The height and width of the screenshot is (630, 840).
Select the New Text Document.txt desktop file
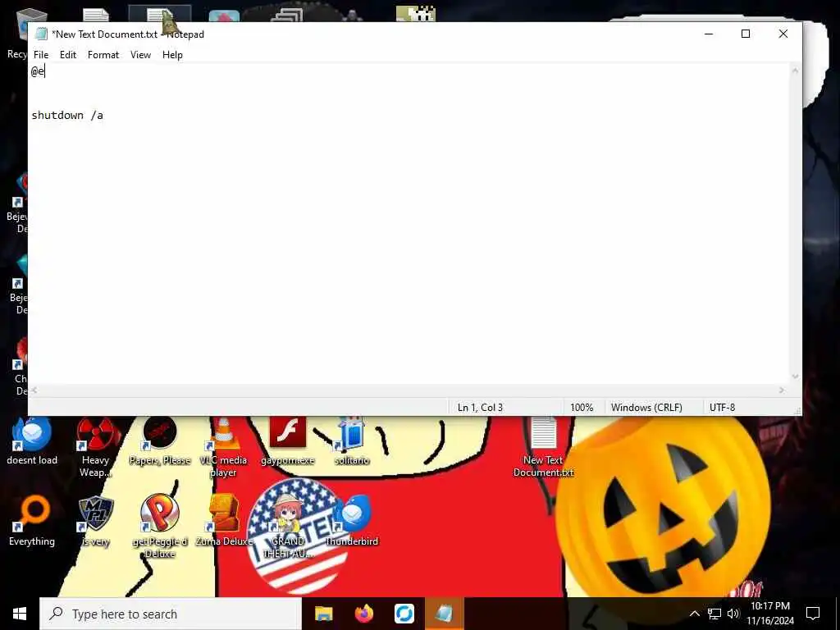pyautogui.click(x=543, y=447)
